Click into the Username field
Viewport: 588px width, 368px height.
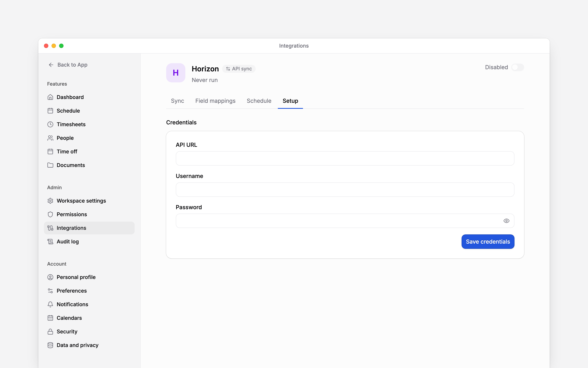[345, 190]
